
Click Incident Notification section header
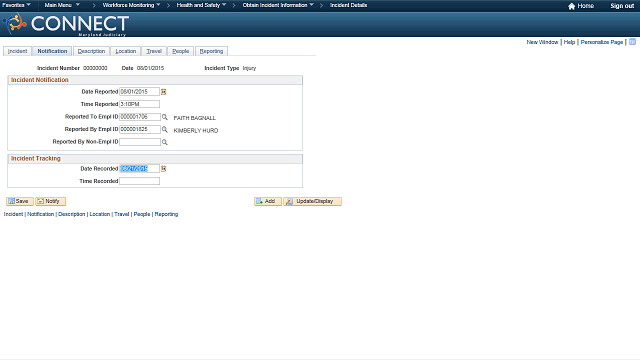point(155,80)
